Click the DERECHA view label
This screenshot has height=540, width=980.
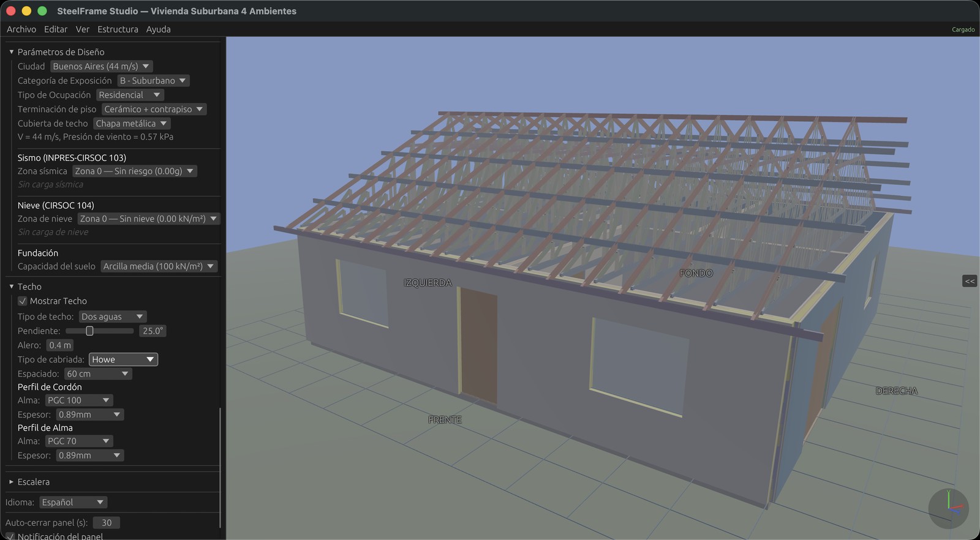pos(896,391)
